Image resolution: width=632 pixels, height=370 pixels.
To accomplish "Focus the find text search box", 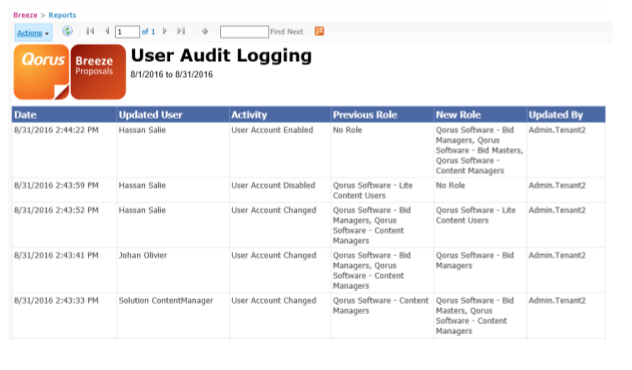I will [244, 31].
